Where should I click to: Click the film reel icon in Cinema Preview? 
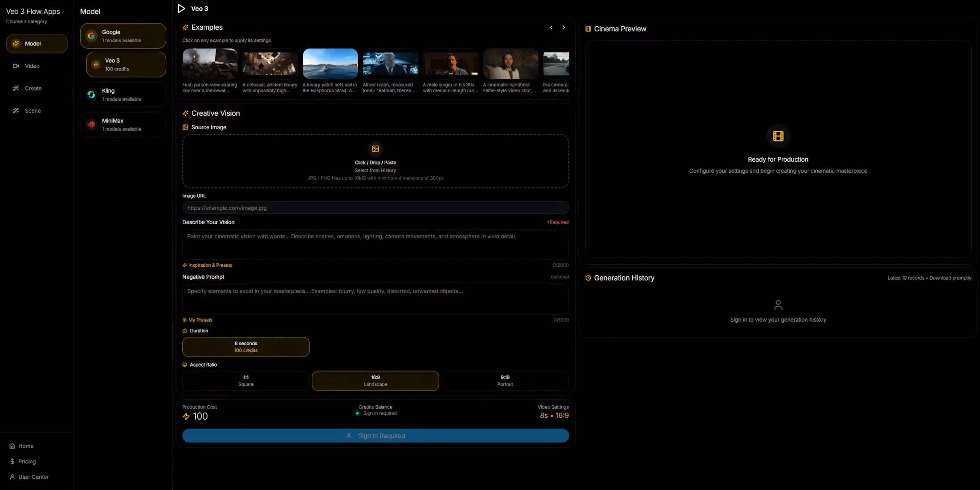click(778, 136)
